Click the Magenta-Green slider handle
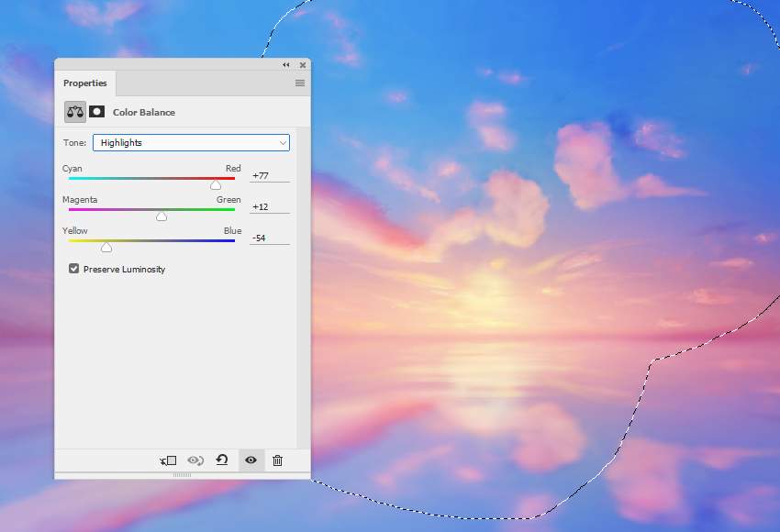 162,216
